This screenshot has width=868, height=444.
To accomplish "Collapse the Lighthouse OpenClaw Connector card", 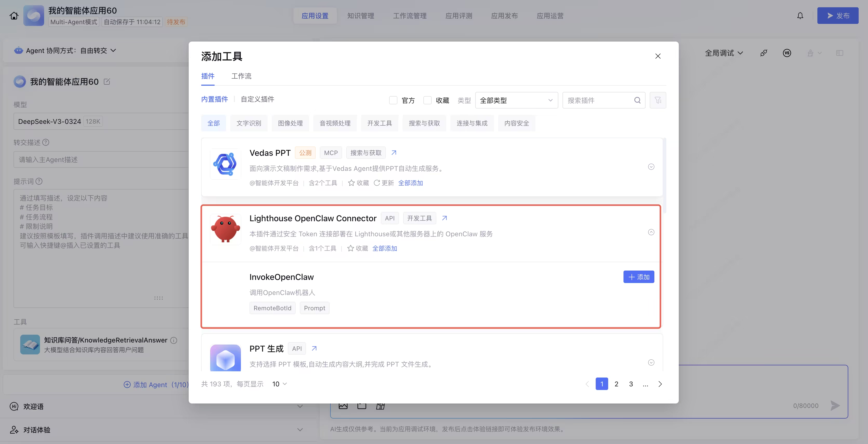I will [x=651, y=232].
